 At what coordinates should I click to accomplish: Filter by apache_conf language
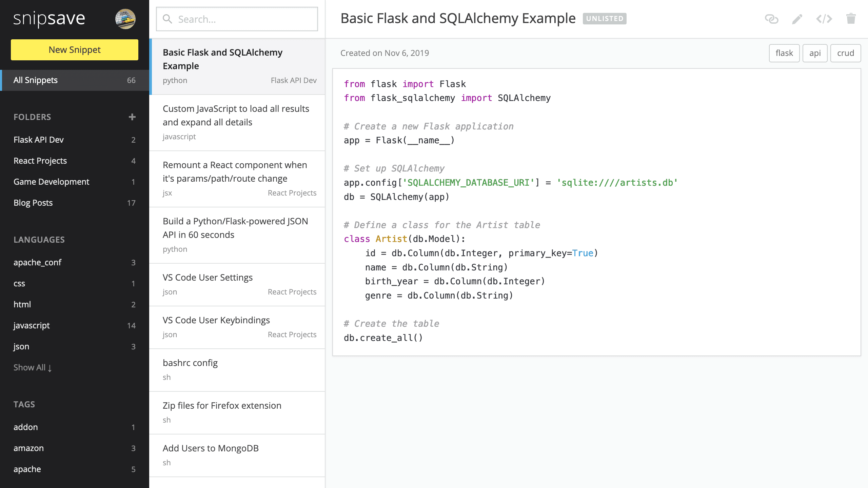[75, 262]
